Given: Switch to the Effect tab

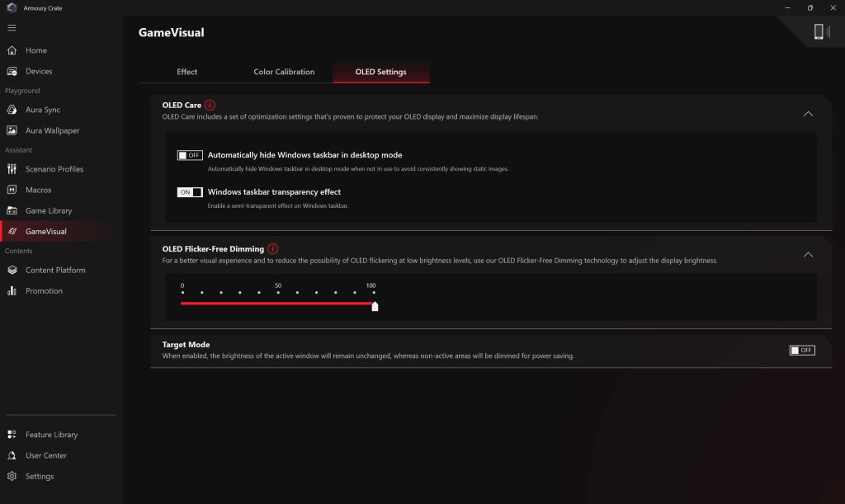Looking at the screenshot, I should tap(187, 72).
